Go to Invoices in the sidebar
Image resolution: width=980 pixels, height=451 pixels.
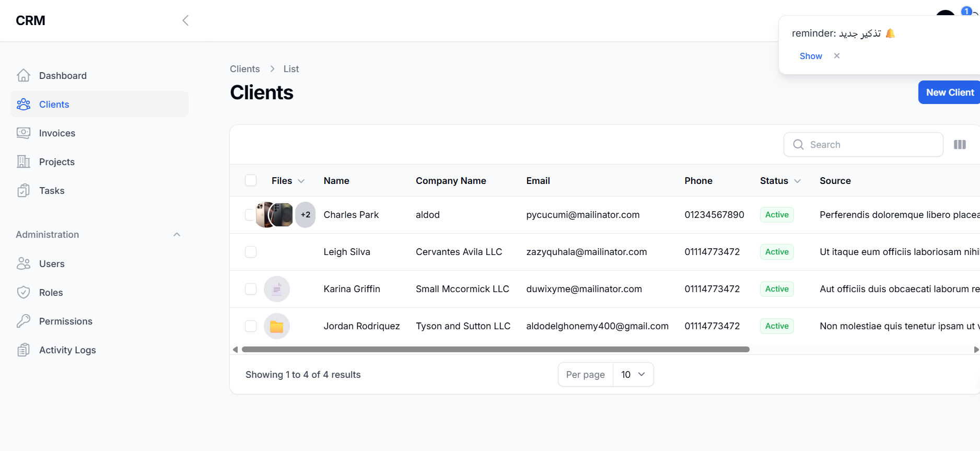point(99,133)
